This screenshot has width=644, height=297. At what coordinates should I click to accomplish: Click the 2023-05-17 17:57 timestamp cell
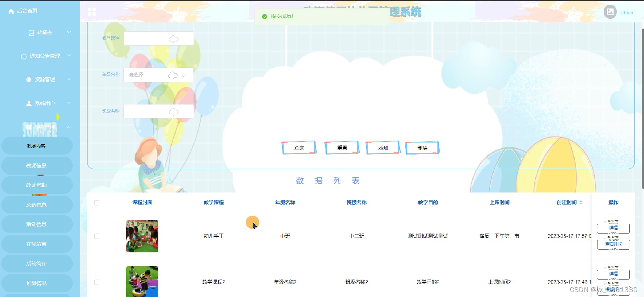point(570,236)
